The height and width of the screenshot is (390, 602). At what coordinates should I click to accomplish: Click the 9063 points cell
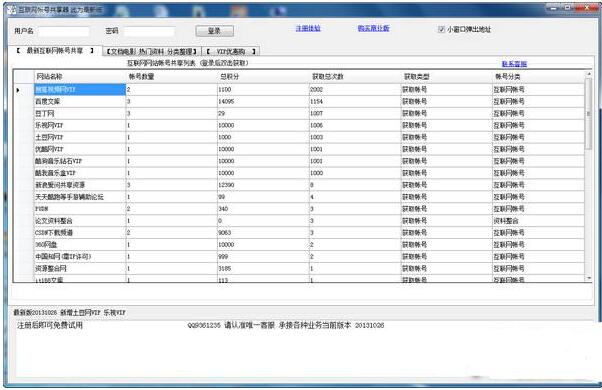263,233
